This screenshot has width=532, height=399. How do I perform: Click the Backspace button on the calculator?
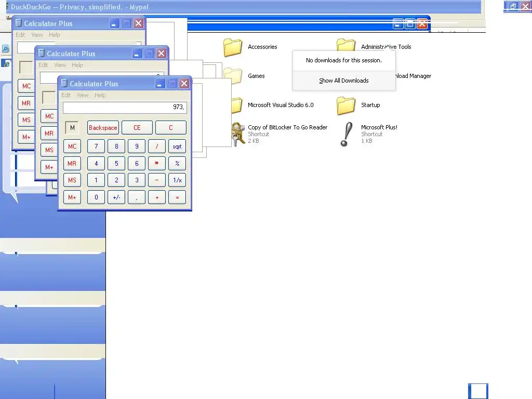coord(103,128)
